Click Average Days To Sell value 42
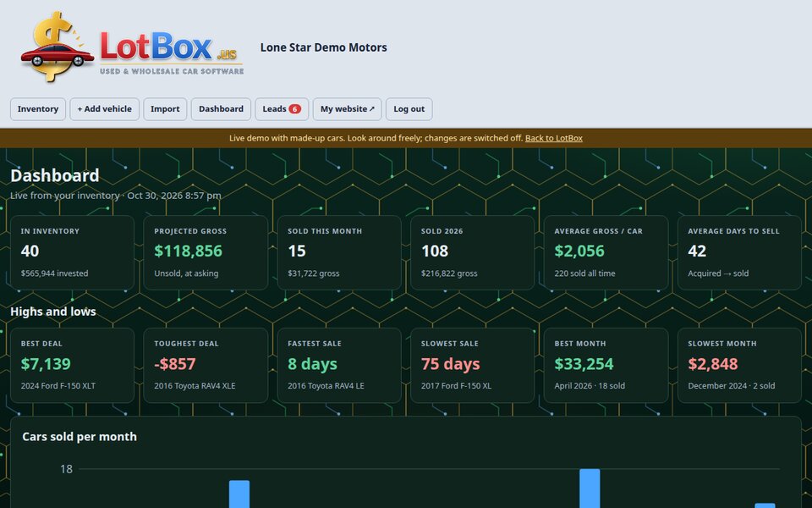812x508 pixels. (697, 251)
